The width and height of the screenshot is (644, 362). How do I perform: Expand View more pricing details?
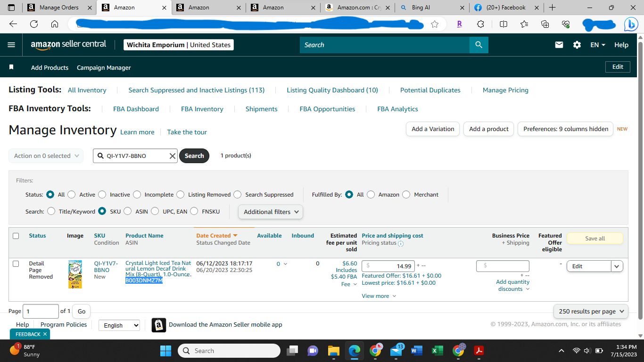(379, 296)
